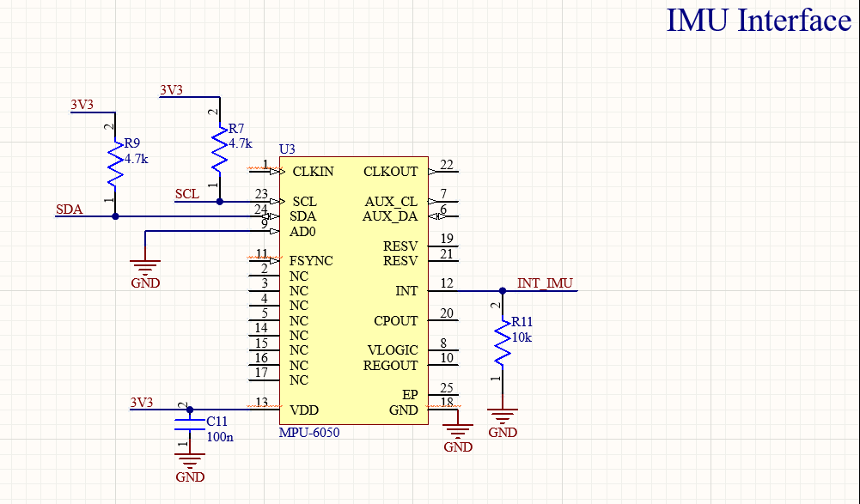Click the 100n value label

[220, 437]
